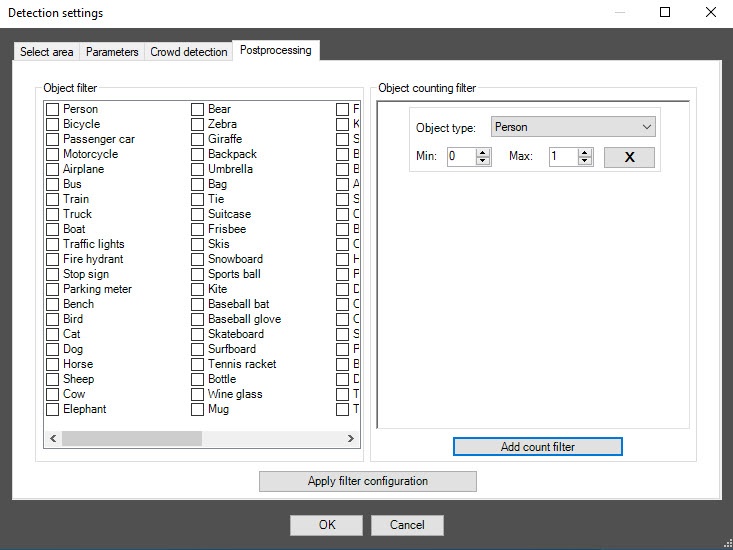The image size is (733, 550).
Task: Open the Object type dropdown
Action: point(573,127)
